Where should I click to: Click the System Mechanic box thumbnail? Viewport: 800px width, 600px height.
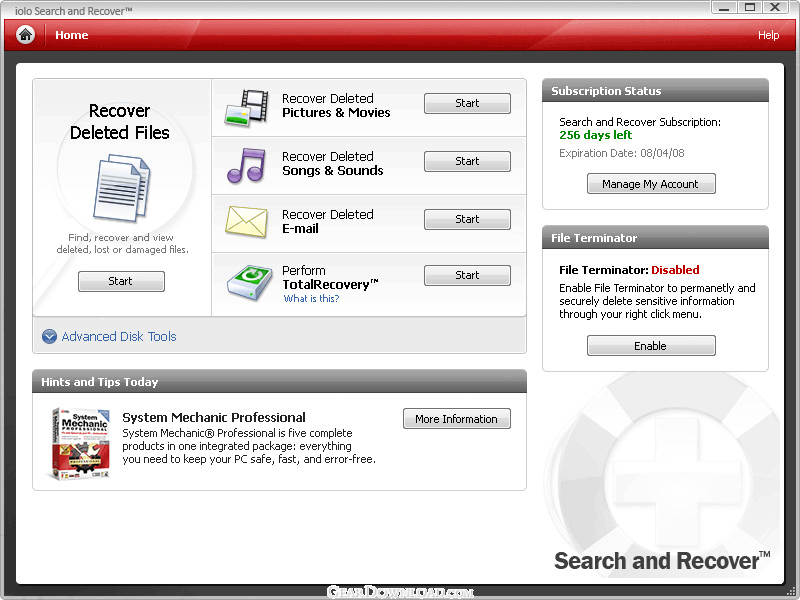pyautogui.click(x=81, y=443)
